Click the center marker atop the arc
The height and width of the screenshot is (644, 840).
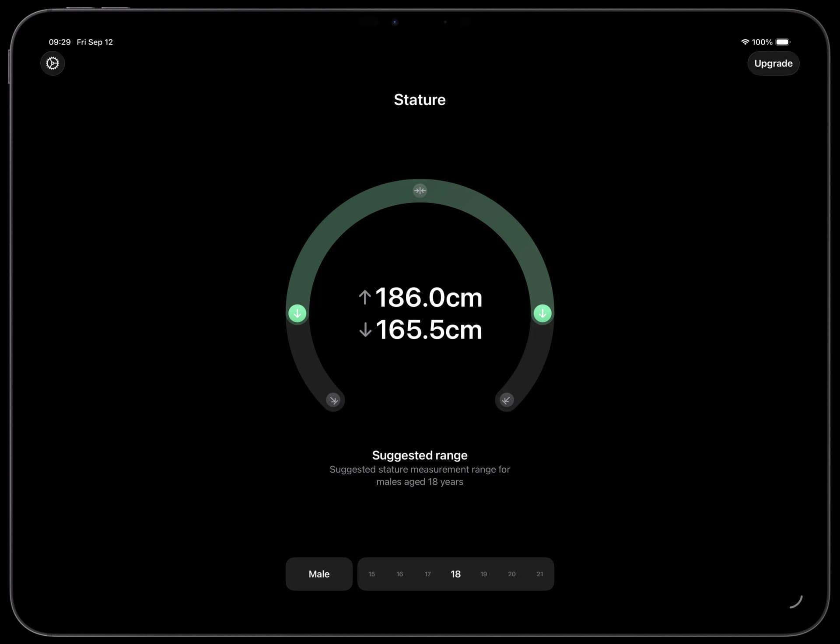pyautogui.click(x=420, y=190)
